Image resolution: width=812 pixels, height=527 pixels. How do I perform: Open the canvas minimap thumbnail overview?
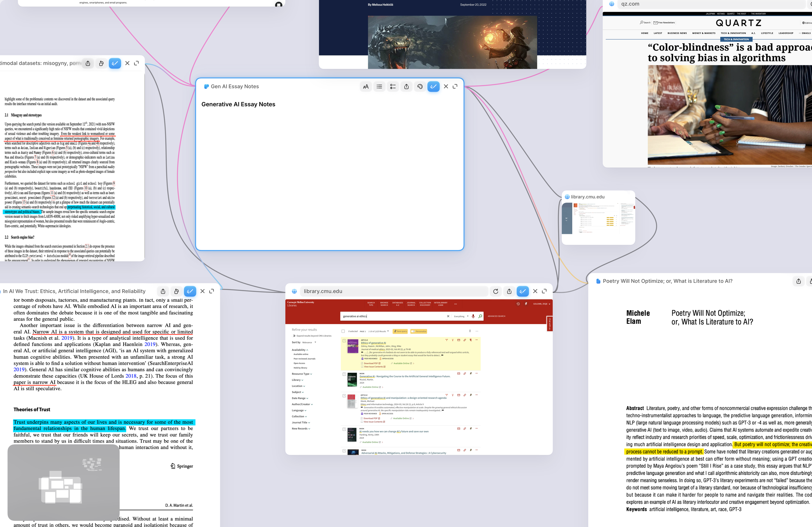(63, 482)
